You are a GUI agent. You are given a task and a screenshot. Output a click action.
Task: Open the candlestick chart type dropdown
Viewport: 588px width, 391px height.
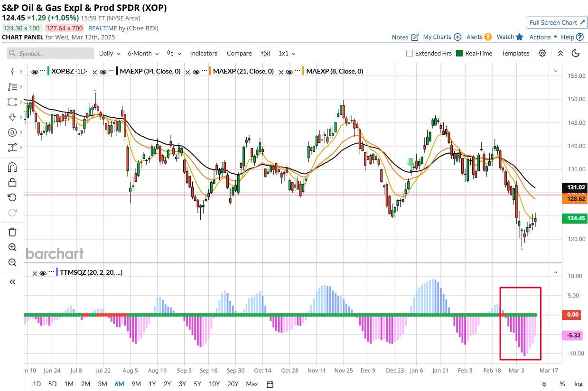pyautogui.click(x=174, y=53)
